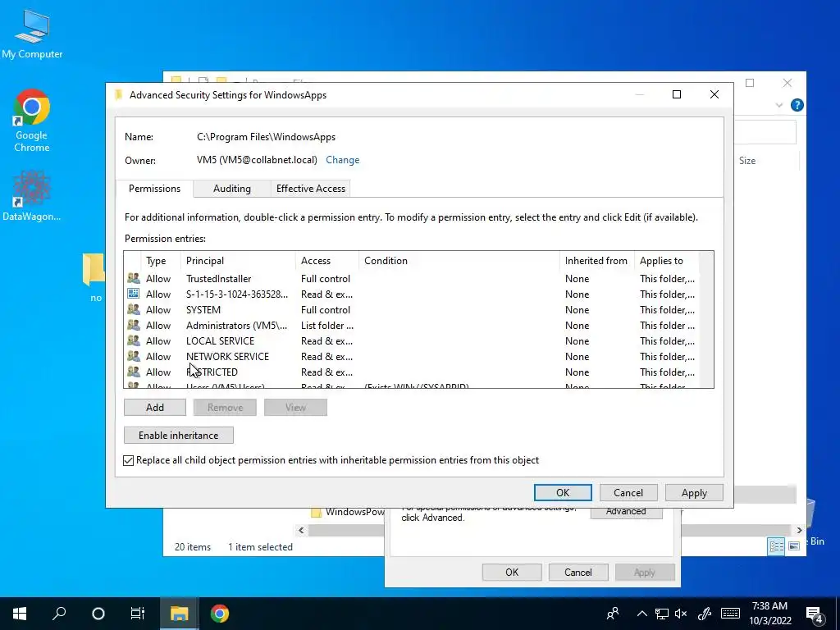Switch Explorer to large icons view
The width and height of the screenshot is (840, 630).
coord(794,546)
